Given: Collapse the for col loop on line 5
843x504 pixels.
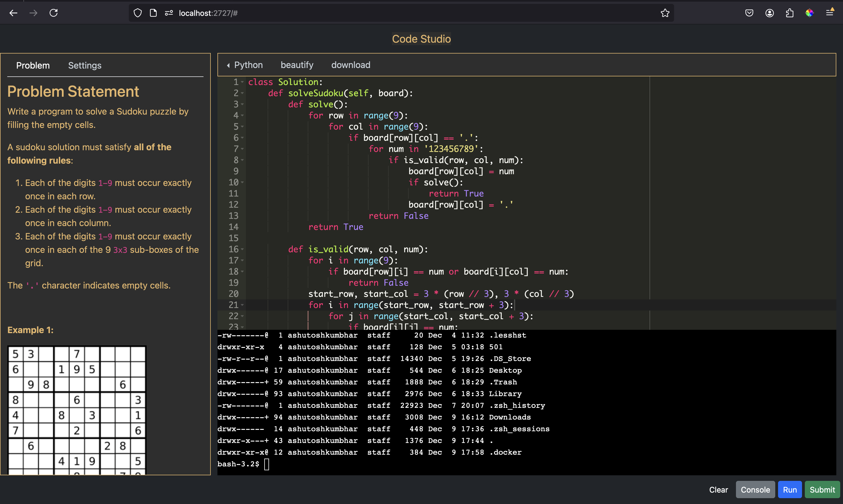Looking at the screenshot, I should (242, 127).
